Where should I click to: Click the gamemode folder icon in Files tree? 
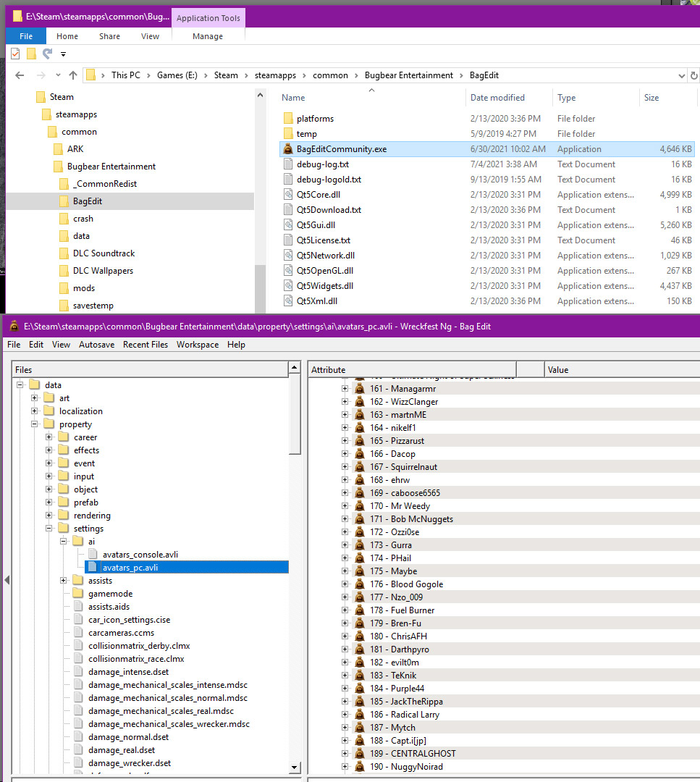(77, 594)
